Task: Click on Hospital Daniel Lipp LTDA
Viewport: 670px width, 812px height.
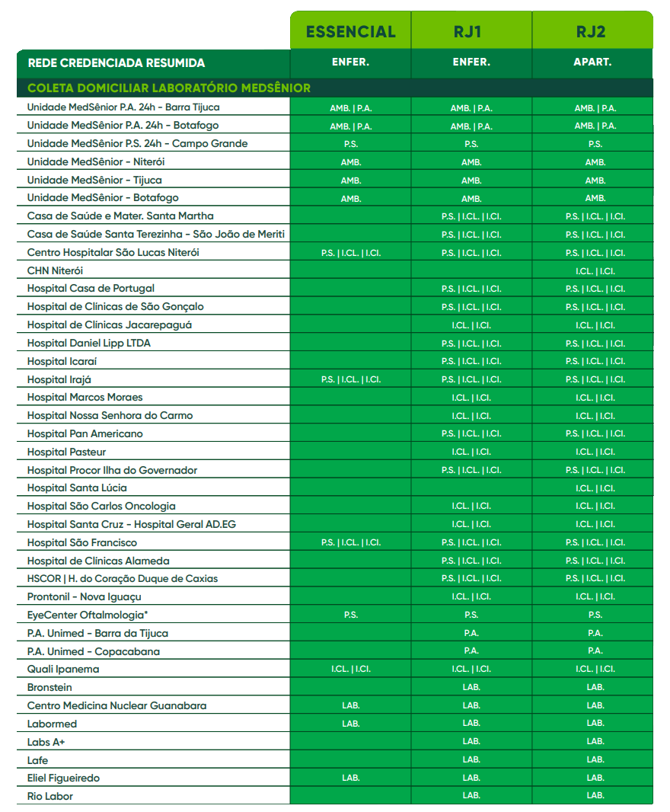Action: [x=88, y=343]
